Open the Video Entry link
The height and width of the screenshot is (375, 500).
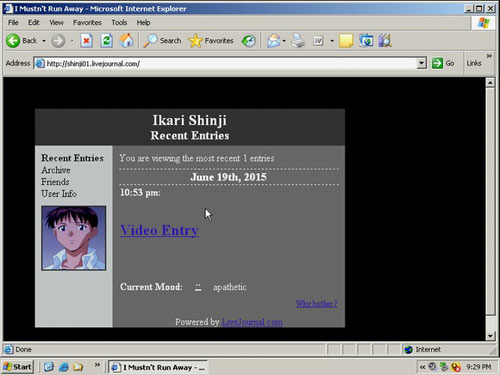pos(159,230)
